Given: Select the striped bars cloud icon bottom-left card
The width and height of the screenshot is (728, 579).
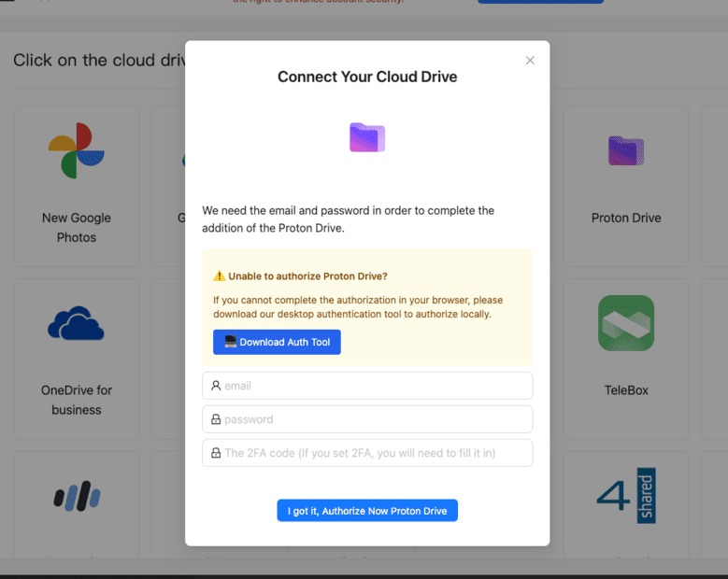Looking at the screenshot, I should 77,496.
